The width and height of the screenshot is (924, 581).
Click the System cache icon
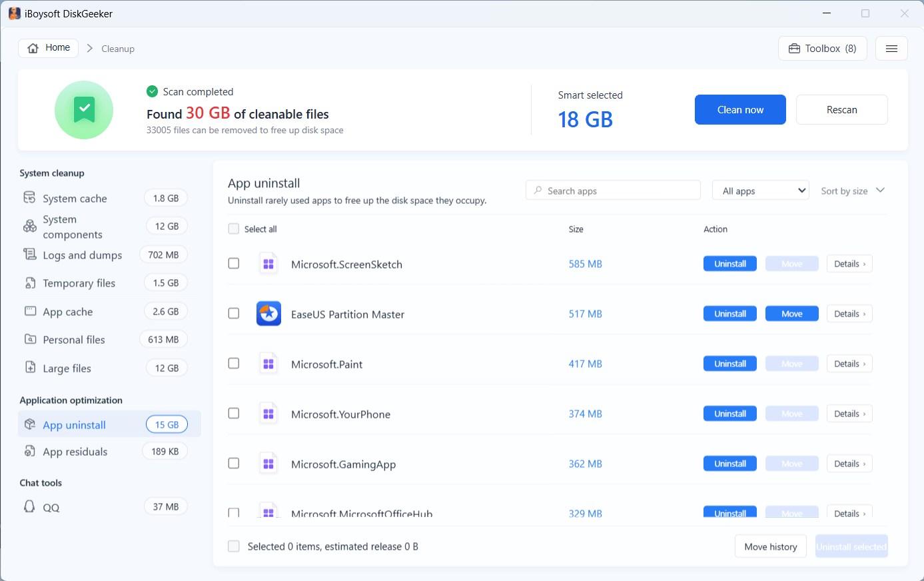(x=29, y=198)
